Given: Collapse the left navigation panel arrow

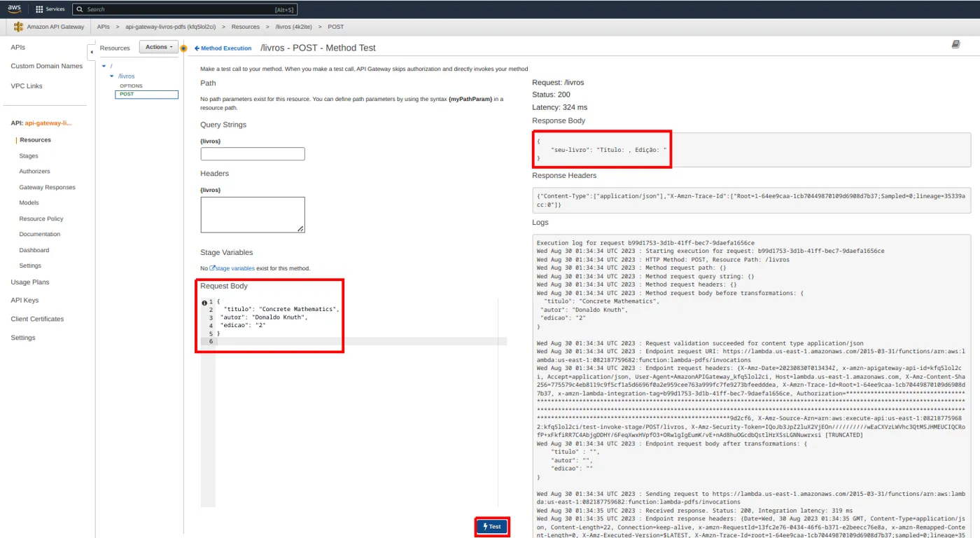Looking at the screenshot, I should click(91, 52).
